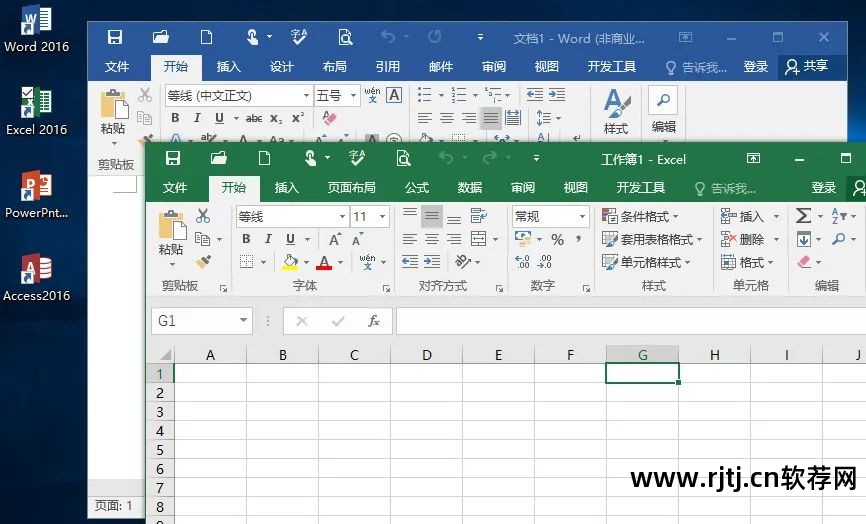This screenshot has width=866, height=524.
Task: Click the percent style icon in Excel
Action: (x=557, y=239)
